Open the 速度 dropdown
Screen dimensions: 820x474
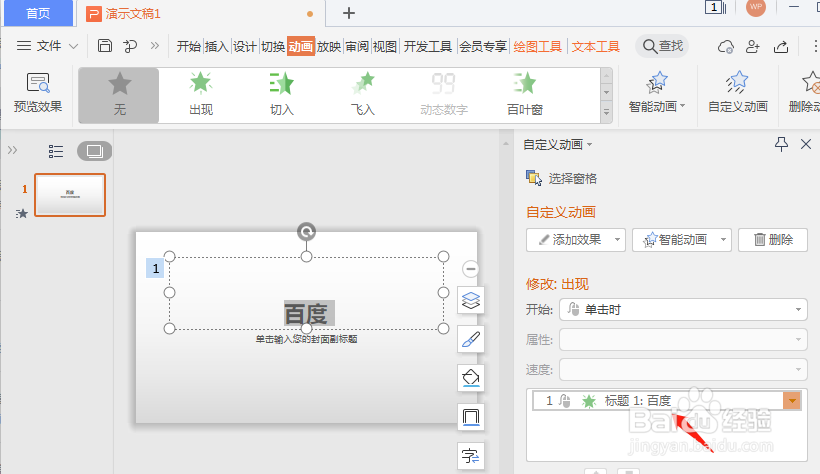point(684,369)
